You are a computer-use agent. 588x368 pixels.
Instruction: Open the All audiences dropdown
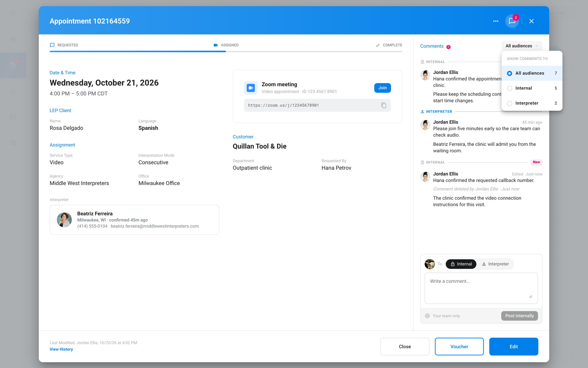pyautogui.click(x=522, y=46)
